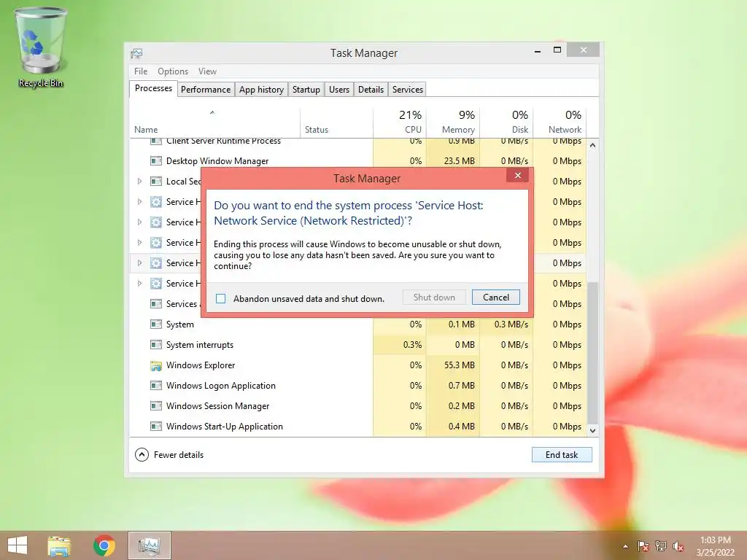Click the Windows Start-Up Application icon

point(156,427)
